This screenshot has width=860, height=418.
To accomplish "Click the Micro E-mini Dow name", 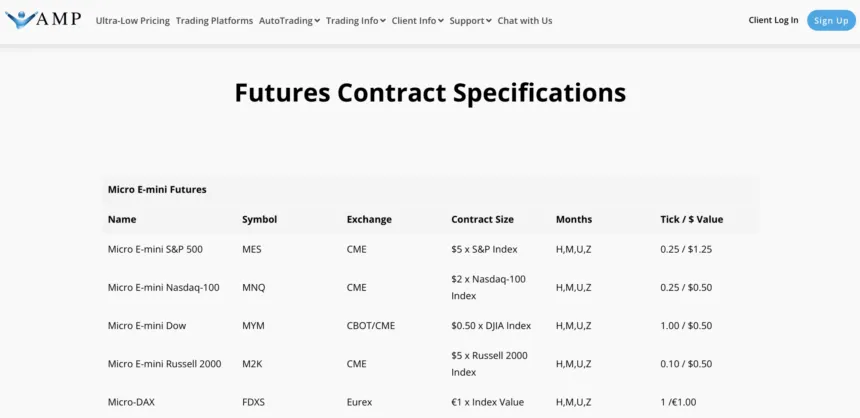I will [147, 325].
